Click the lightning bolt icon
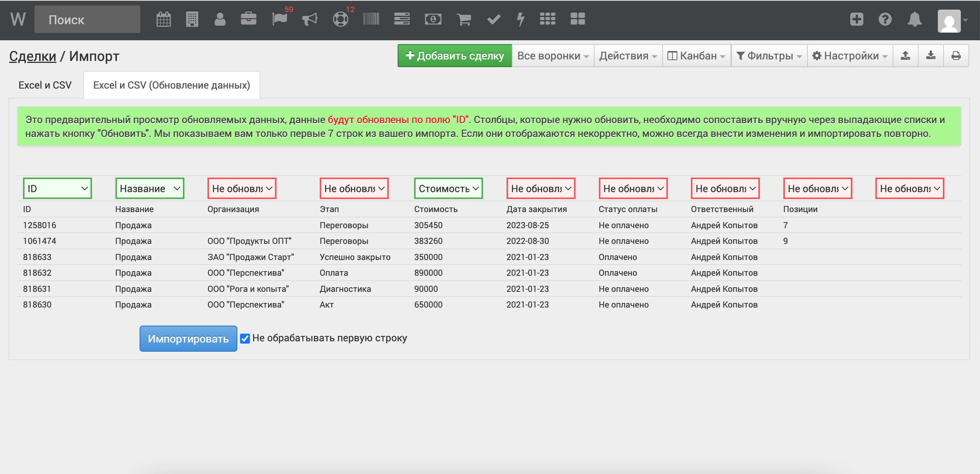The height and width of the screenshot is (474, 980). click(520, 19)
